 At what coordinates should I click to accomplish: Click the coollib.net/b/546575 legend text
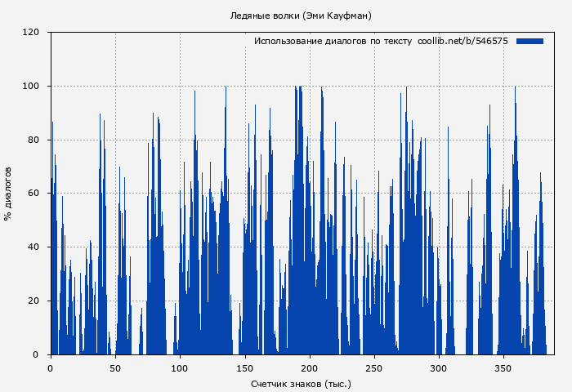463,41
